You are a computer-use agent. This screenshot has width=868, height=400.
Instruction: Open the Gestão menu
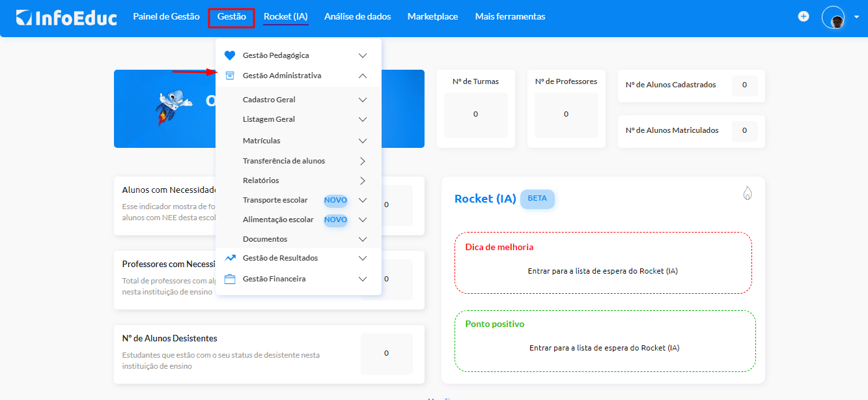pyautogui.click(x=231, y=16)
